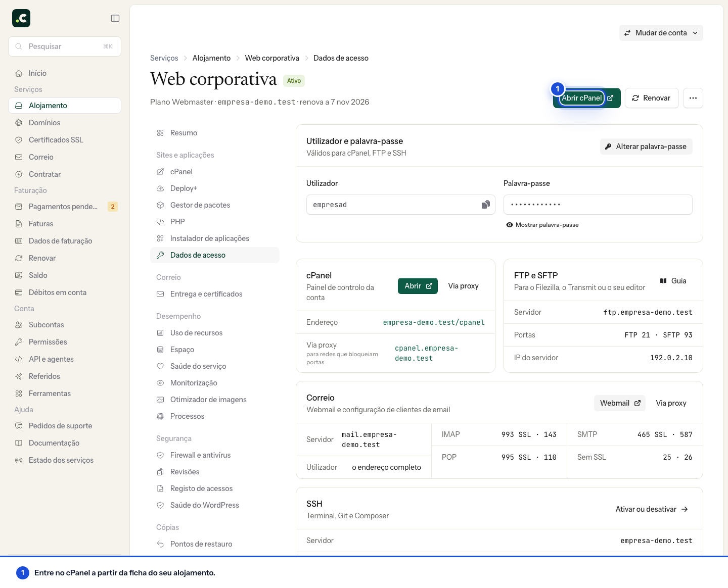
Task: Open the FTP e SFTP Guia
Action: point(673,281)
